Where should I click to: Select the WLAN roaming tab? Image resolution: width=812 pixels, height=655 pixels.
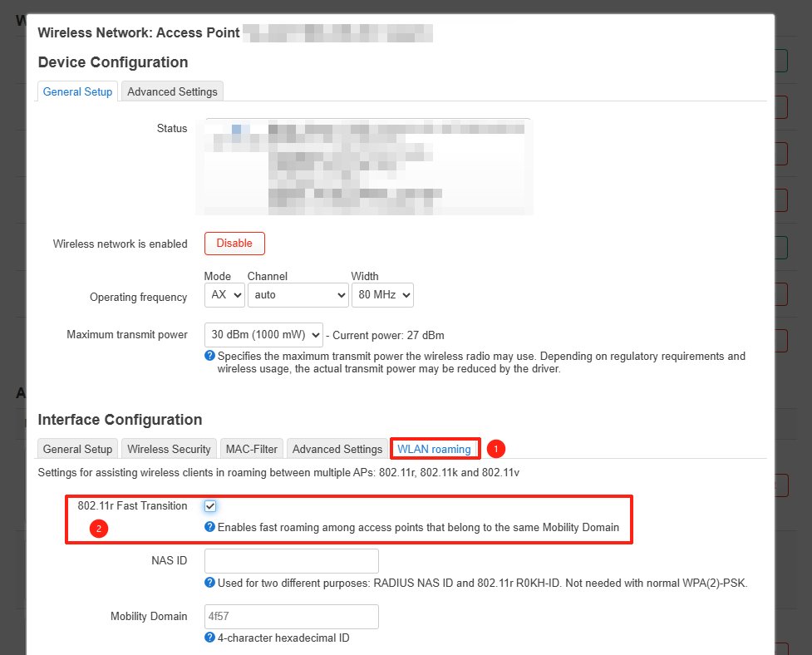click(x=434, y=449)
